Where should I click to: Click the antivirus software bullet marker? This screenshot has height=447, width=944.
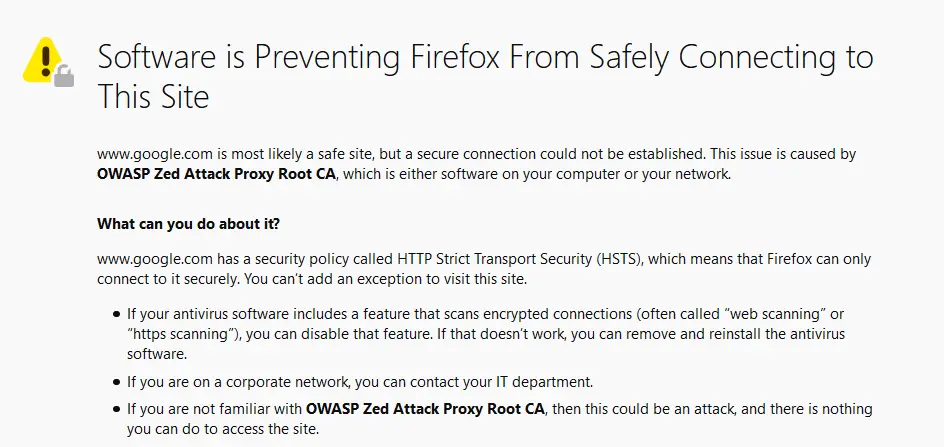[x=117, y=314]
